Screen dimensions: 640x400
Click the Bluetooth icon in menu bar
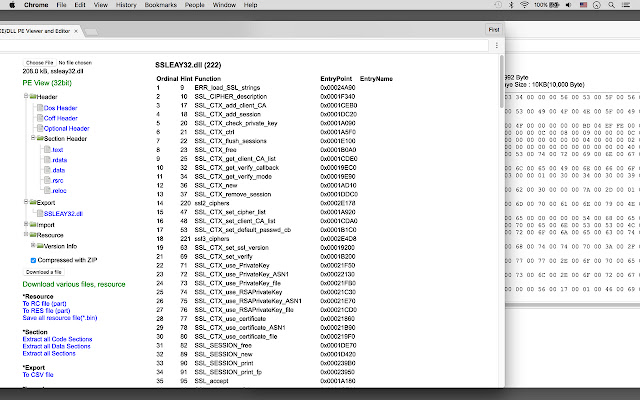click(511, 5)
